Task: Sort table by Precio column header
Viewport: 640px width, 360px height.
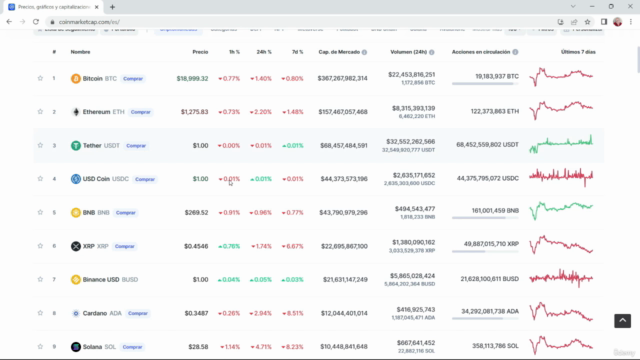Action: click(x=200, y=52)
